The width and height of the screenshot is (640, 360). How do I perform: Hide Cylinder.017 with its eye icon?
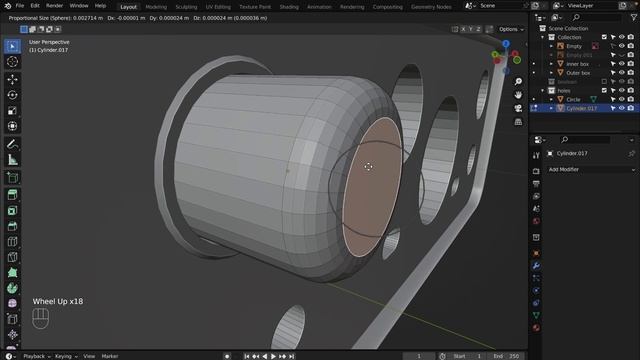click(622, 108)
